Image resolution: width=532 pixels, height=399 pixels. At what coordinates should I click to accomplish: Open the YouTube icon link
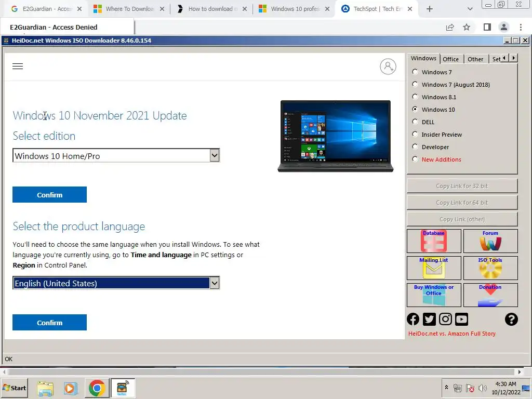[461, 320]
